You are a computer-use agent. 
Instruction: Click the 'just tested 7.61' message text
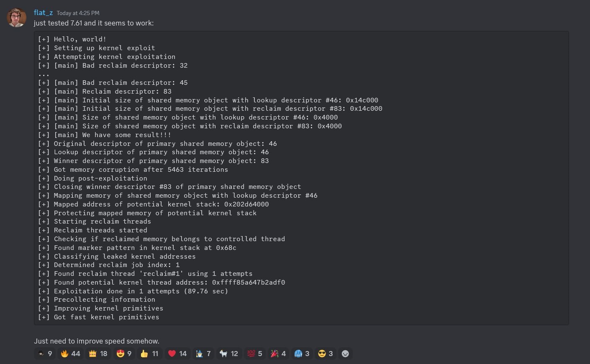pyautogui.click(x=94, y=23)
